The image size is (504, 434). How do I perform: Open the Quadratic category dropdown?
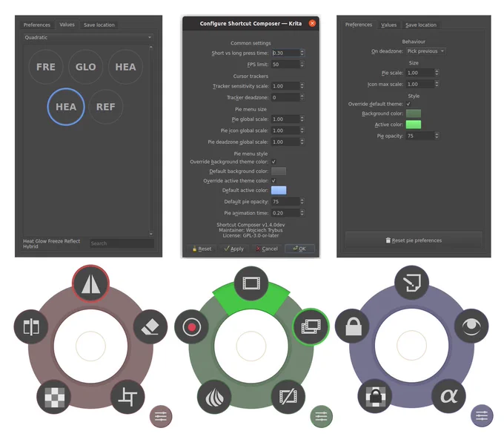point(88,37)
